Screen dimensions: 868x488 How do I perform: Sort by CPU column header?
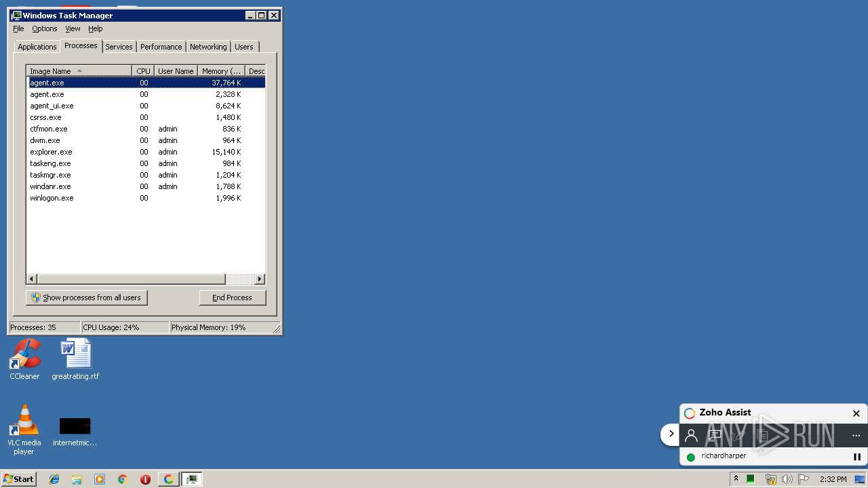point(143,71)
